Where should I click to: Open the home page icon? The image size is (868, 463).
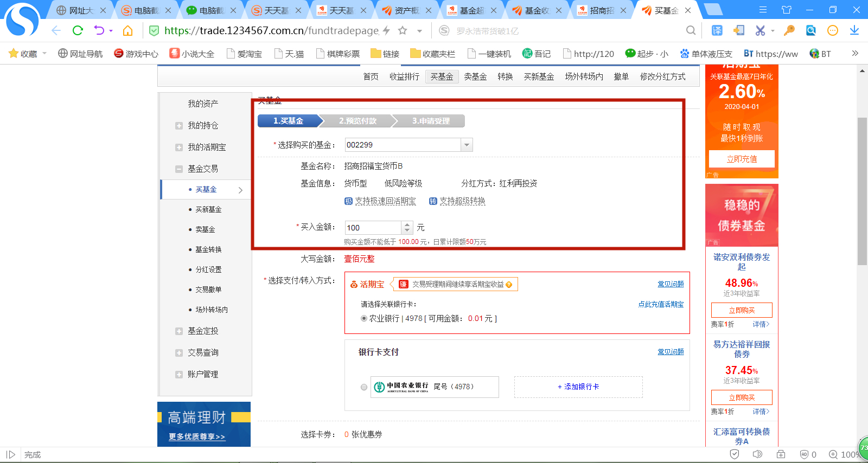[127, 30]
